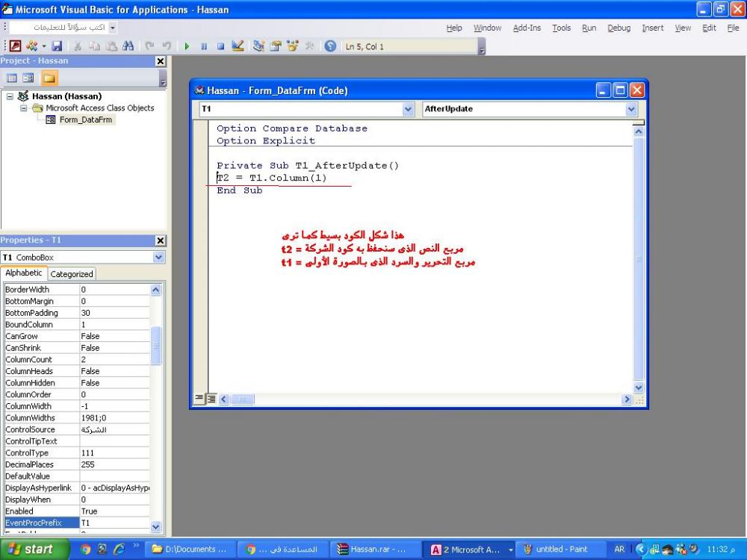Click the help question input box
Screen dimensions: 747x560
tap(59, 28)
